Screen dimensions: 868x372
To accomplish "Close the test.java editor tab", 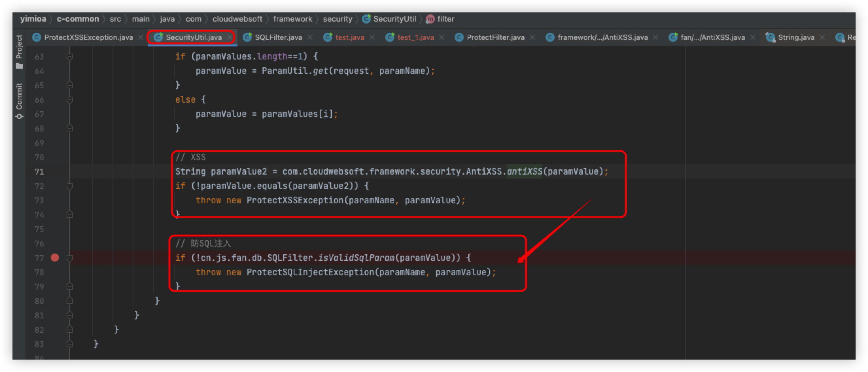I will [x=372, y=37].
